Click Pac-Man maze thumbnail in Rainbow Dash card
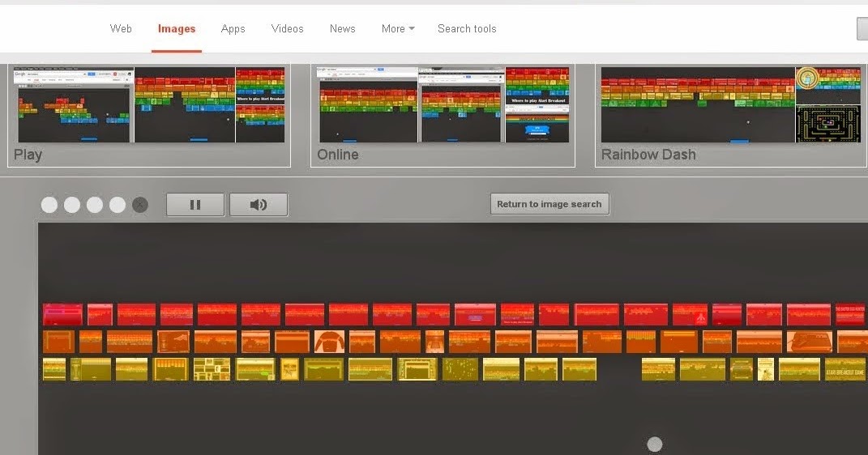Screen dimensions: 868x455 [x=828, y=125]
